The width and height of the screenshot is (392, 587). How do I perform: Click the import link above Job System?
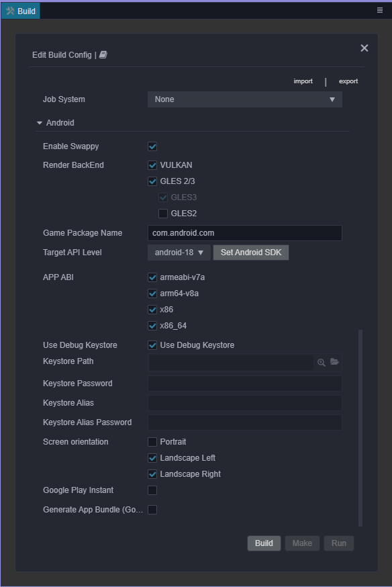coord(303,81)
